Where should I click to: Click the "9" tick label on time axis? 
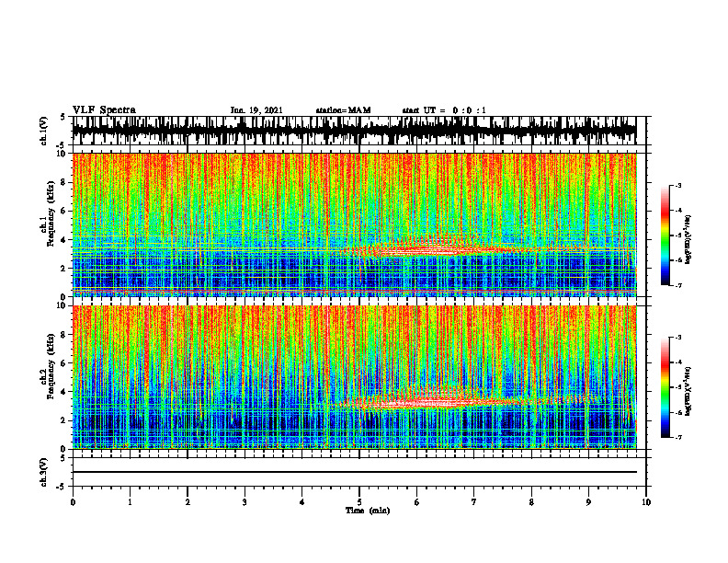pos(588,502)
